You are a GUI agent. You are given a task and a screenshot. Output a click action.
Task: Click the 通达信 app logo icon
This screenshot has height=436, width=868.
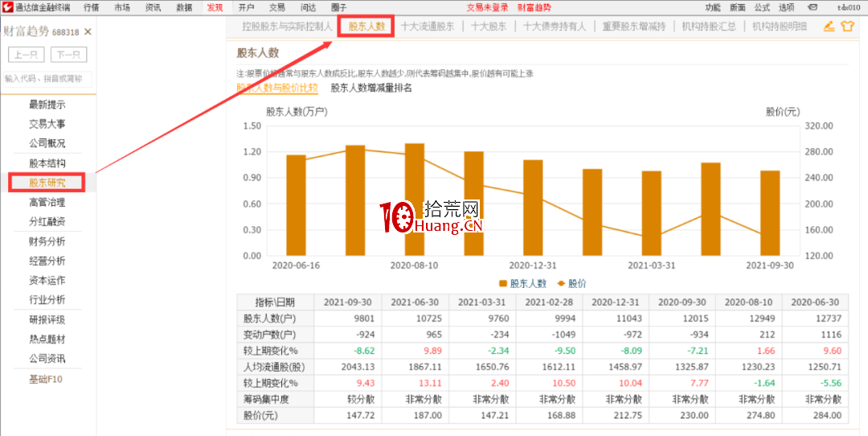[7, 7]
